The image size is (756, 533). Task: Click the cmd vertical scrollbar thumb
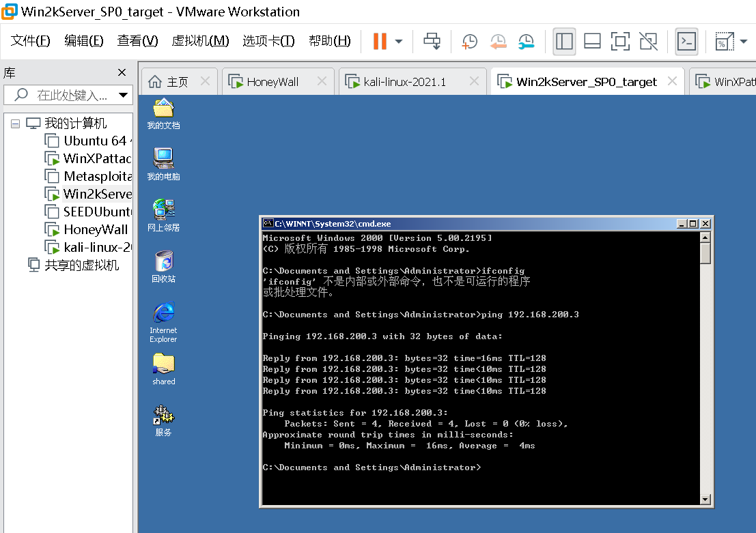(x=705, y=253)
